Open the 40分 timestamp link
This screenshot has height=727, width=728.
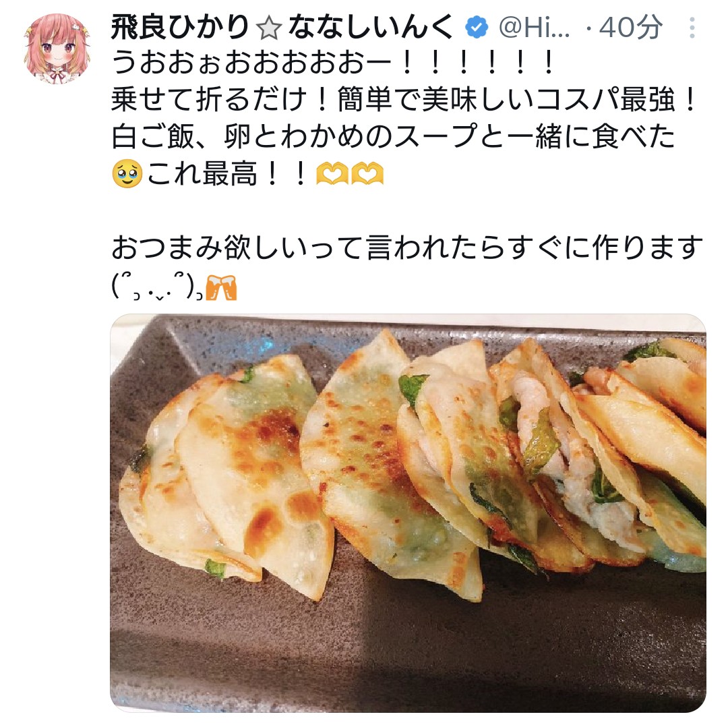[x=630, y=28]
